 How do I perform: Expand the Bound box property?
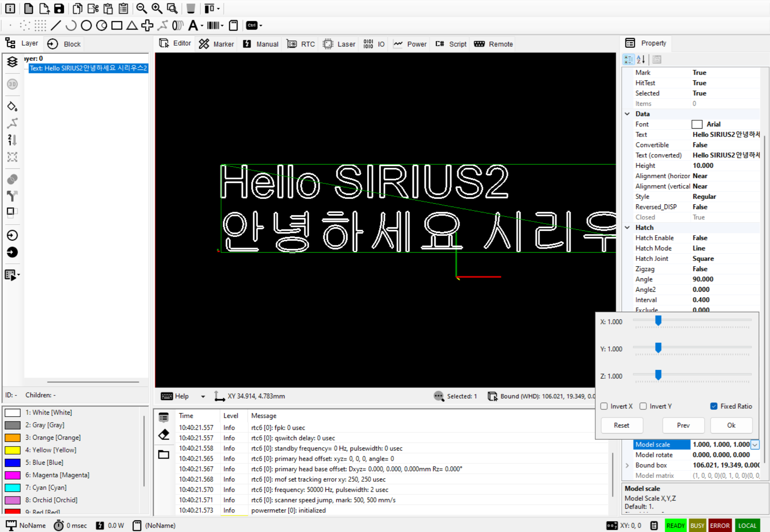tap(627, 465)
